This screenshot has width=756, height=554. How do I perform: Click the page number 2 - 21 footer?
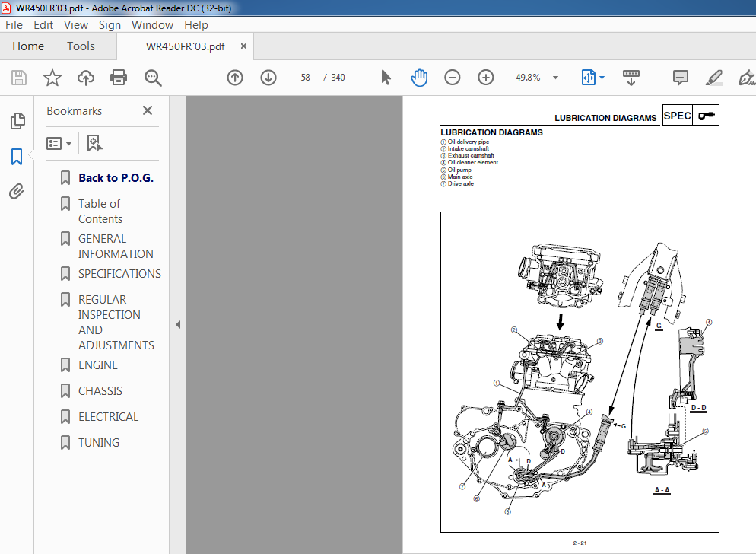click(x=580, y=543)
